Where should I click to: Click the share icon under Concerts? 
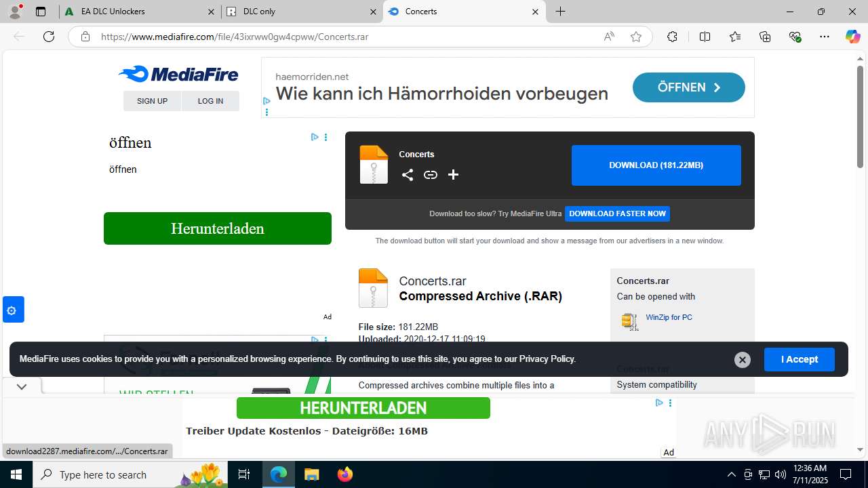point(408,175)
